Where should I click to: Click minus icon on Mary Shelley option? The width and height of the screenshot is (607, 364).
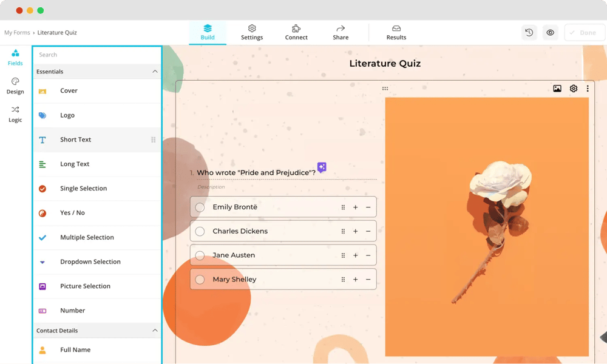coord(368,280)
